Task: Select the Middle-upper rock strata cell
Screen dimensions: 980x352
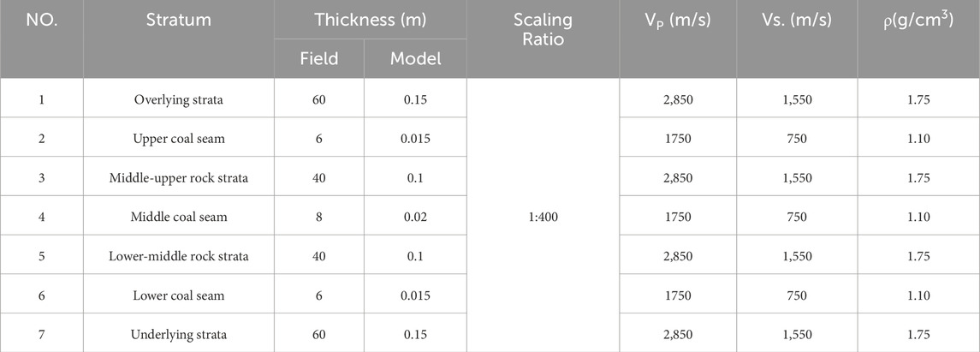Action: pos(179,178)
